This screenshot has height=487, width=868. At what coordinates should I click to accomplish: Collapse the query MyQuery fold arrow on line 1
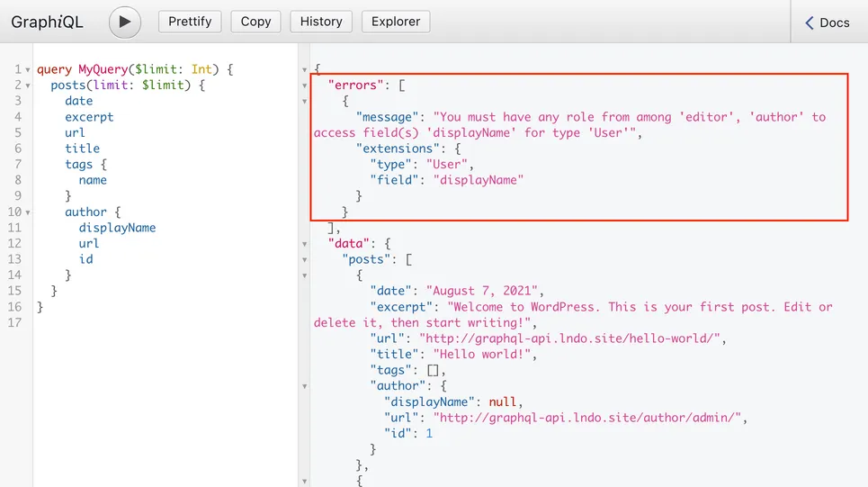point(28,70)
